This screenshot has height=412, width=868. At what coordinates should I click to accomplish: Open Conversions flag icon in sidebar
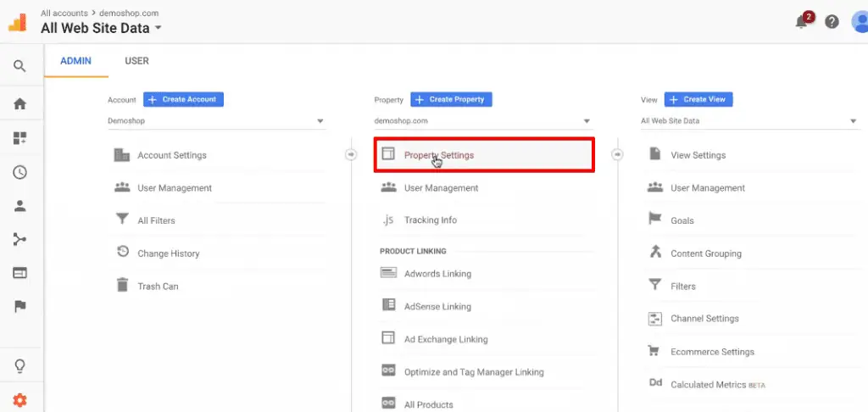pos(20,306)
